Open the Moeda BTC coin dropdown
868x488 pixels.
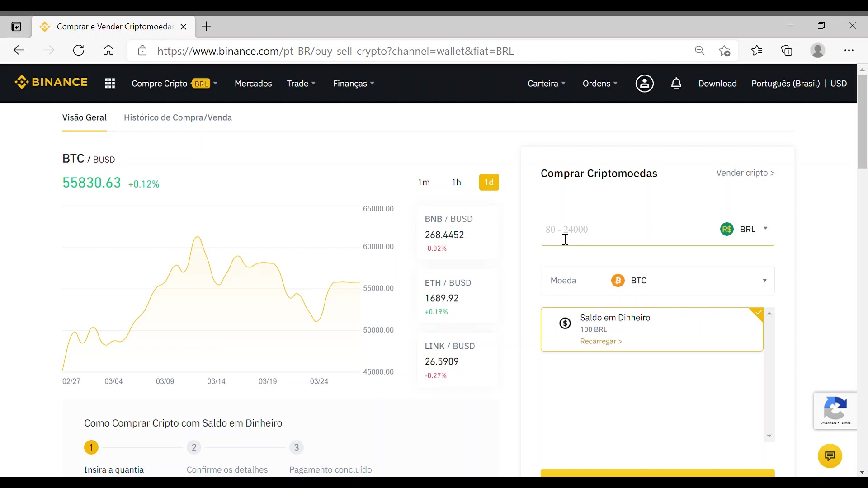pyautogui.click(x=658, y=281)
